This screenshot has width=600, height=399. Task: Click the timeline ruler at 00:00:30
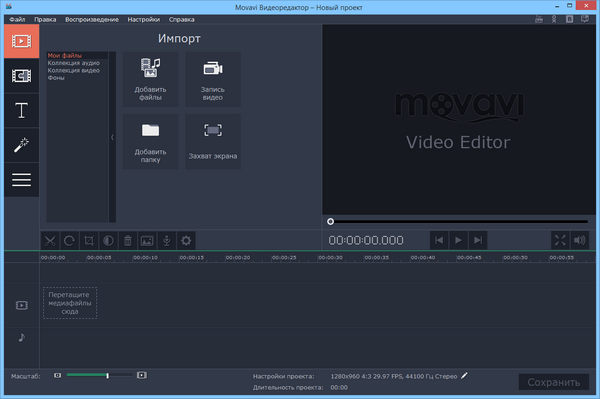(330, 258)
